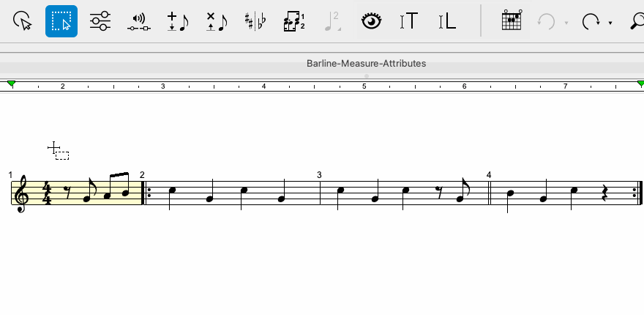This screenshot has width=644, height=315.
Task: Select the insert note tool
Action: pos(177,21)
